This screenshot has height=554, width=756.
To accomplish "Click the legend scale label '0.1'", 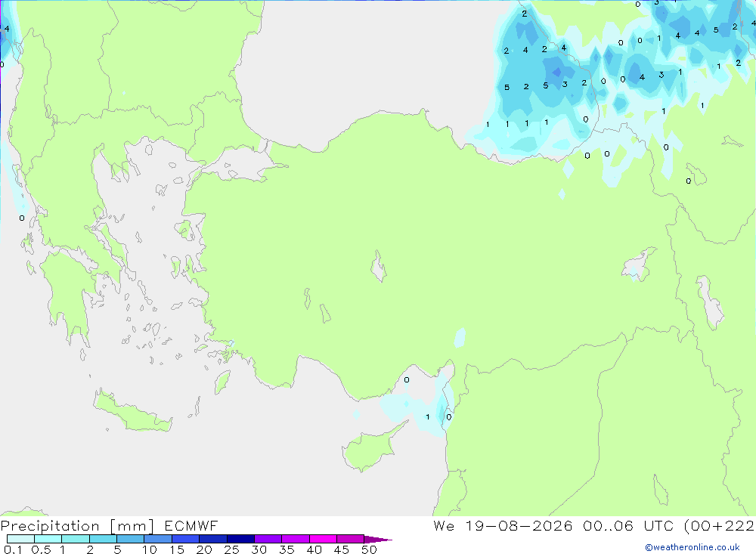I will pyautogui.click(x=13, y=549).
